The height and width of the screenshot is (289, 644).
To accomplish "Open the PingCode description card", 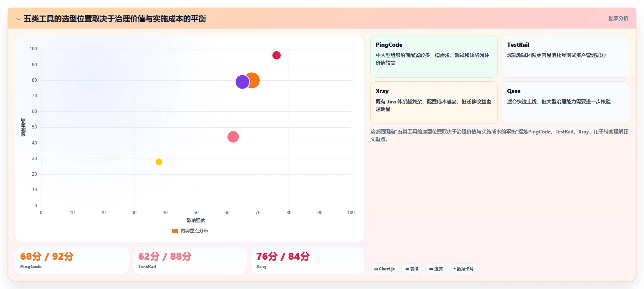I will (x=434, y=56).
